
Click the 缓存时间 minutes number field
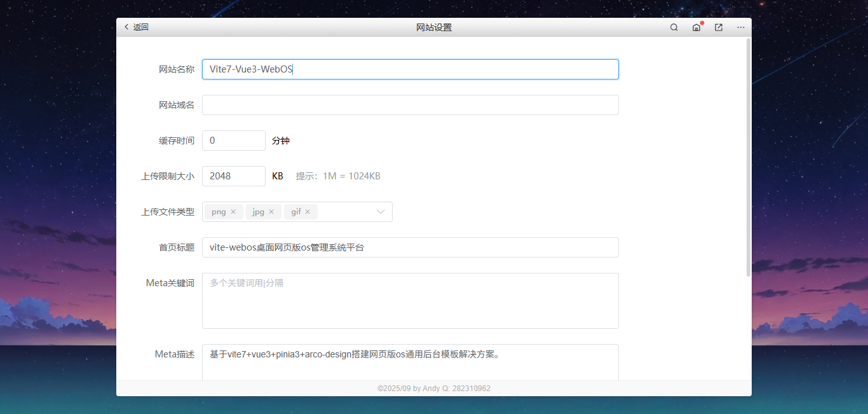pos(233,141)
